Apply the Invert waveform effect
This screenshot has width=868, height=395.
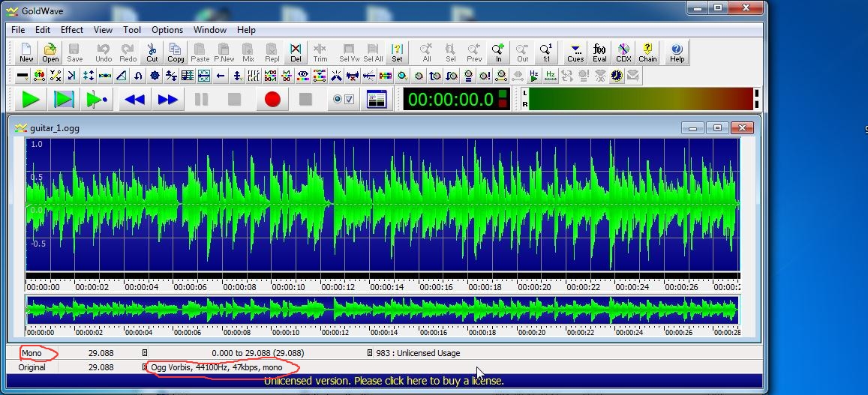tap(138, 76)
